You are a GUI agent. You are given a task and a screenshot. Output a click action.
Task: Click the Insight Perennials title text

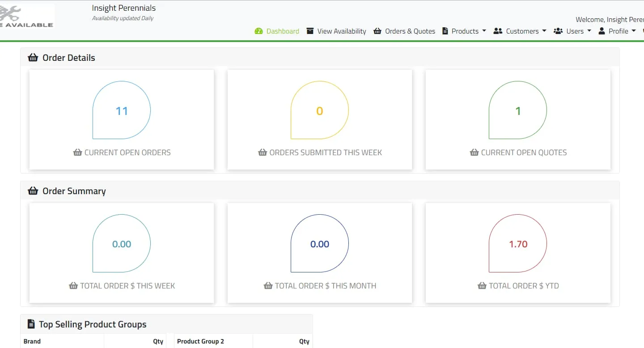tap(124, 8)
